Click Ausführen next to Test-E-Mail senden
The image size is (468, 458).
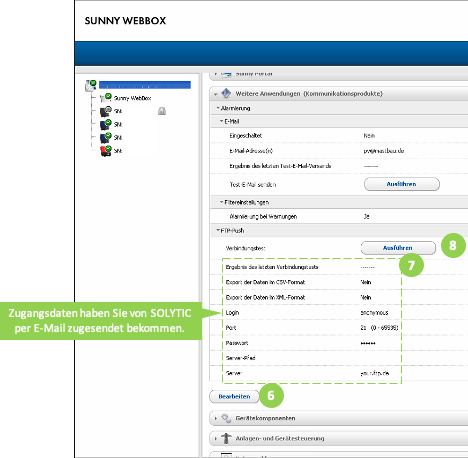coord(402,184)
